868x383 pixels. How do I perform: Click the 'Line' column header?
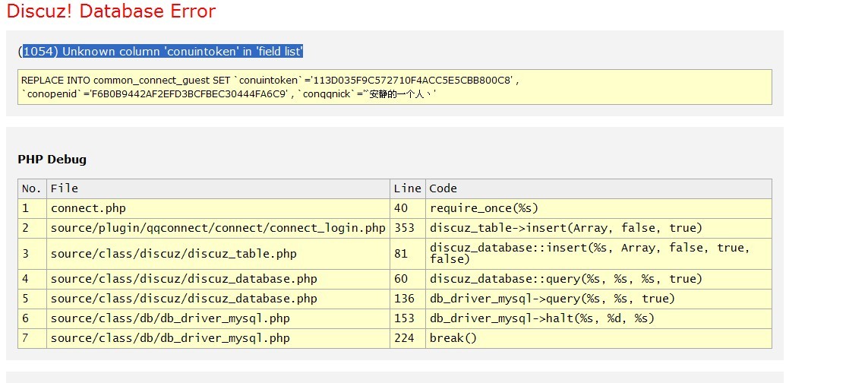click(407, 188)
